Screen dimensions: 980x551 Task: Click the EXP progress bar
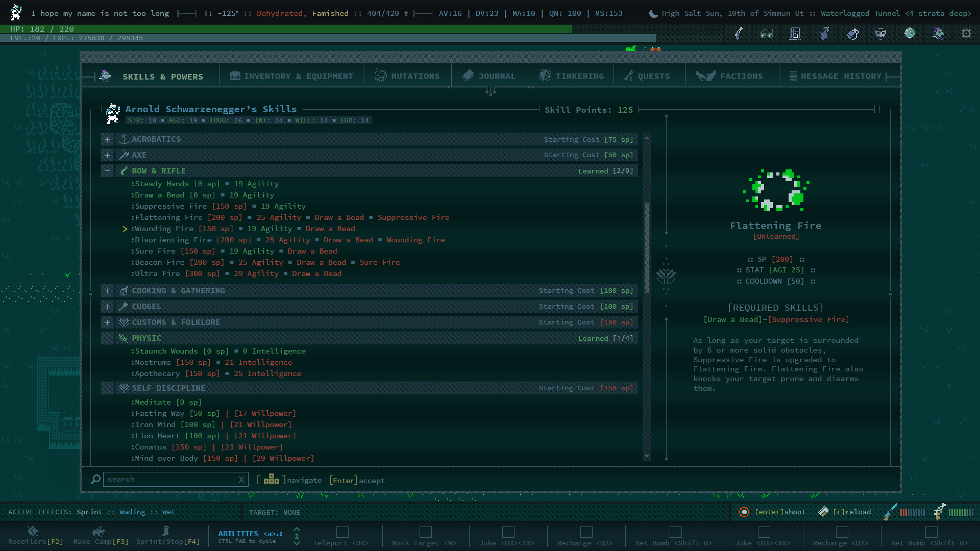coord(328,38)
